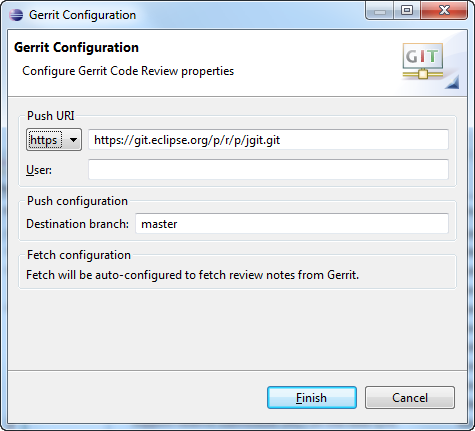Click the Configure Gerrit Code Review description

pos(128,71)
